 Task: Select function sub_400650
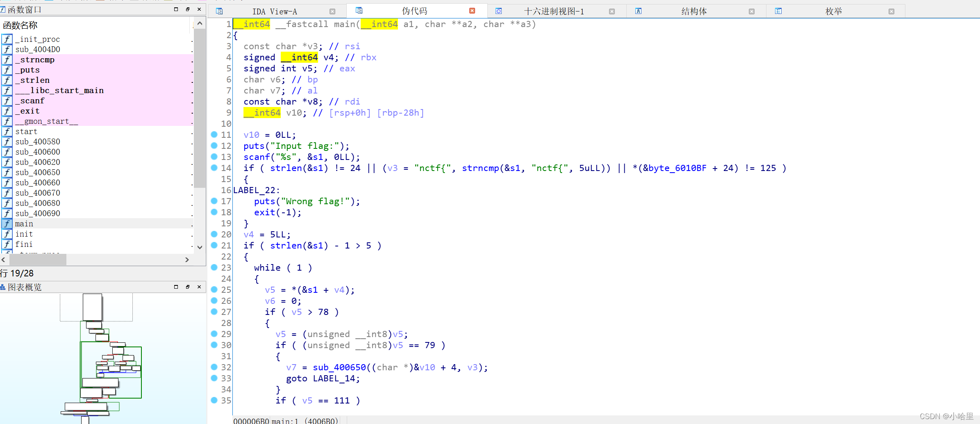tap(38, 172)
